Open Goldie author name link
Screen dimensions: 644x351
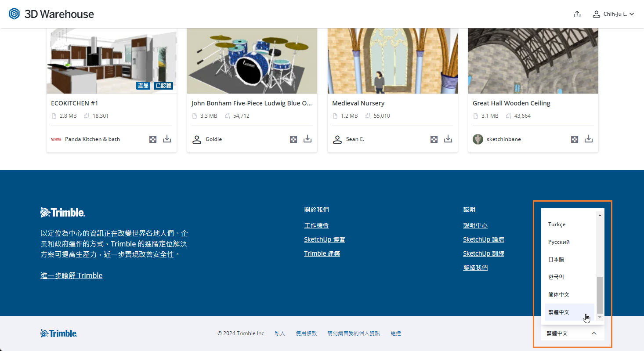coord(214,139)
